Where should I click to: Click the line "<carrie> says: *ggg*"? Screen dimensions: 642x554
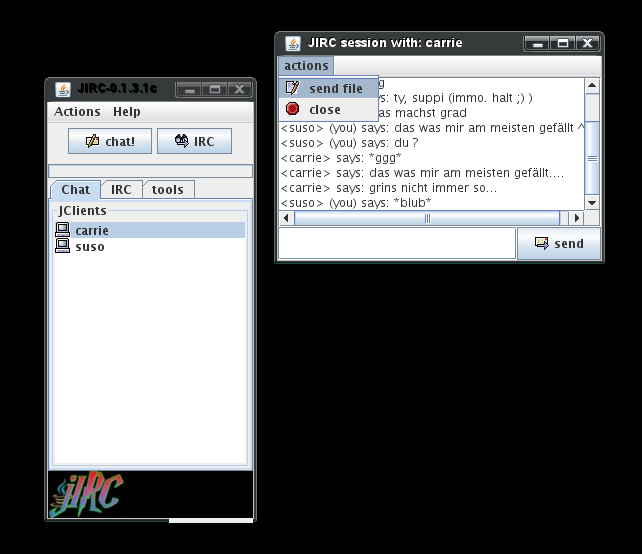pyautogui.click(x=341, y=158)
